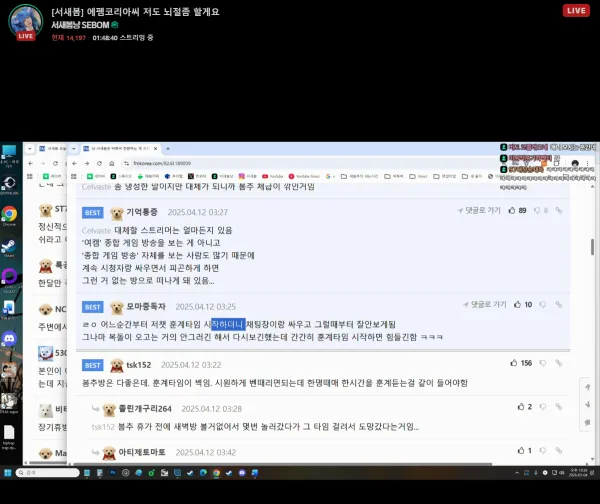Reload the fmkorea page
Image resolution: width=600 pixels, height=504 pixels.
pos(99,163)
